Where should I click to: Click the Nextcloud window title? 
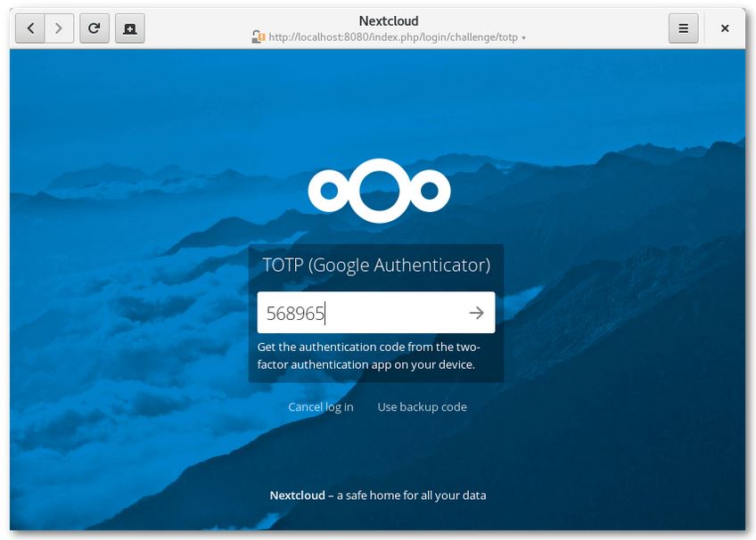click(389, 20)
